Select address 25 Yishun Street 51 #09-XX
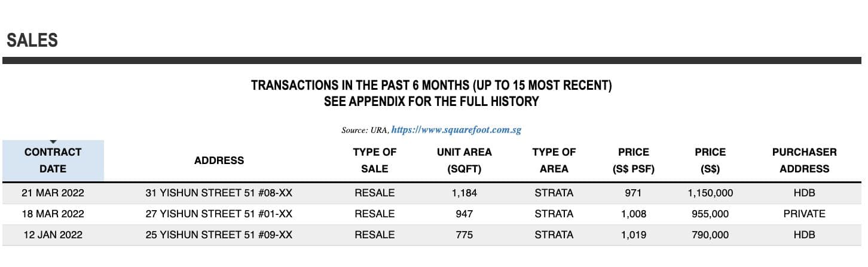 [219, 235]
